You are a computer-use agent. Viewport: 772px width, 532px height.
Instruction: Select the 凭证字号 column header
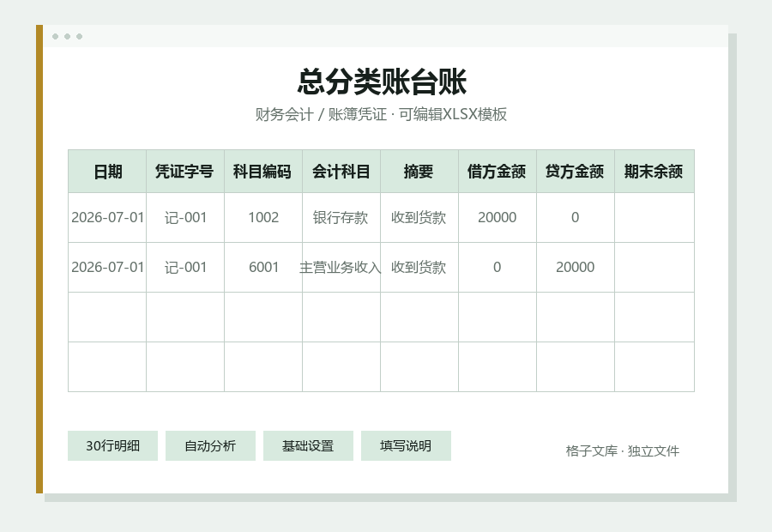tap(185, 172)
